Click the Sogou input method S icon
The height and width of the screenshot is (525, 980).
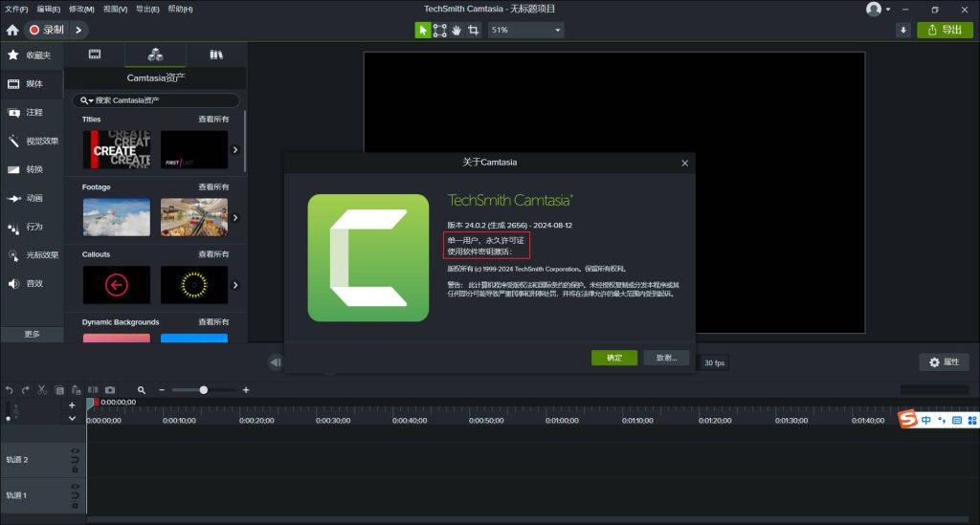[x=907, y=419]
